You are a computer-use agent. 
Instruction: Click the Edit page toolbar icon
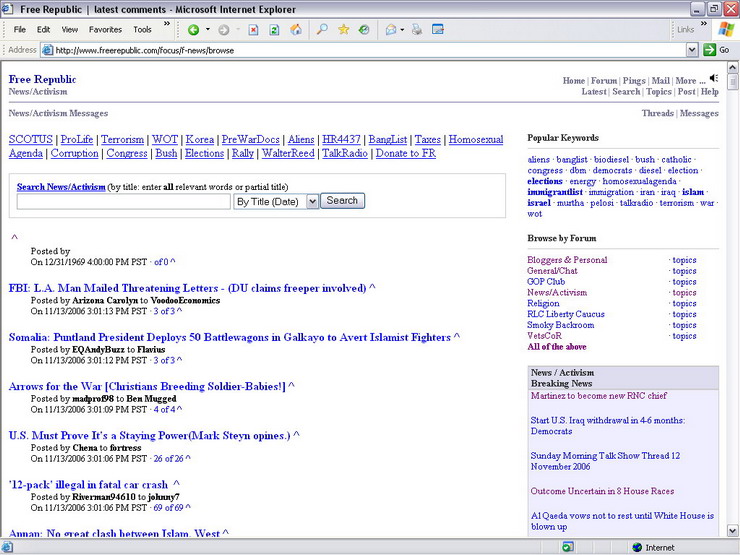438,30
